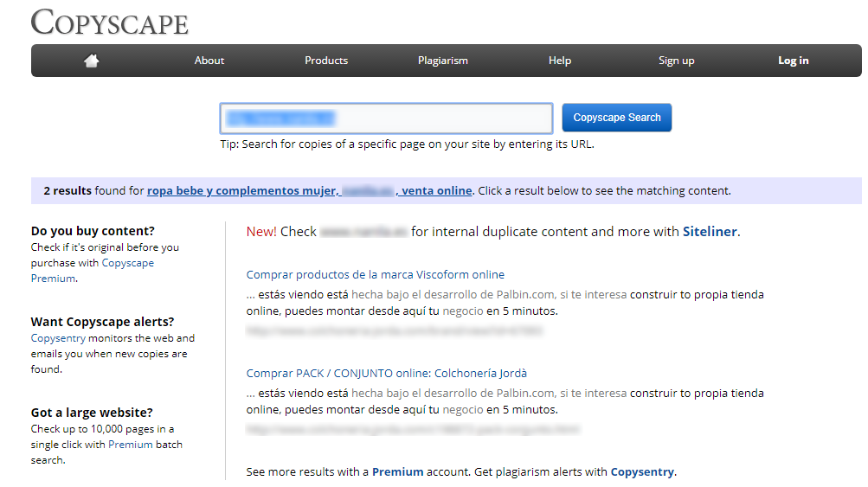Open the Premium batch search link
This screenshot has width=868, height=487.
pyautogui.click(x=130, y=445)
